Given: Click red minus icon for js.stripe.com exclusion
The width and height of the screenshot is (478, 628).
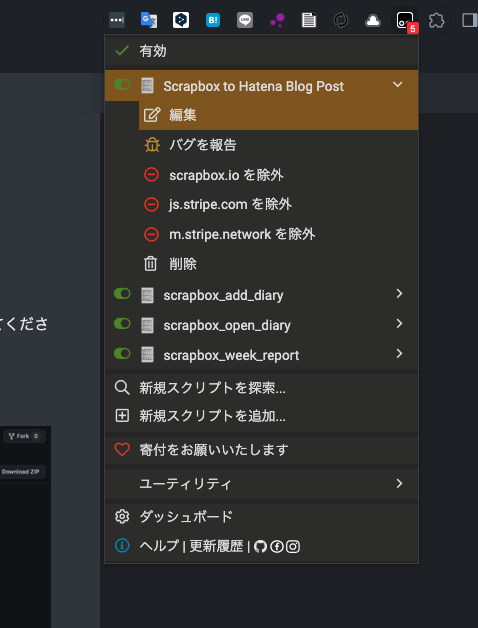Looking at the screenshot, I should coord(151,204).
